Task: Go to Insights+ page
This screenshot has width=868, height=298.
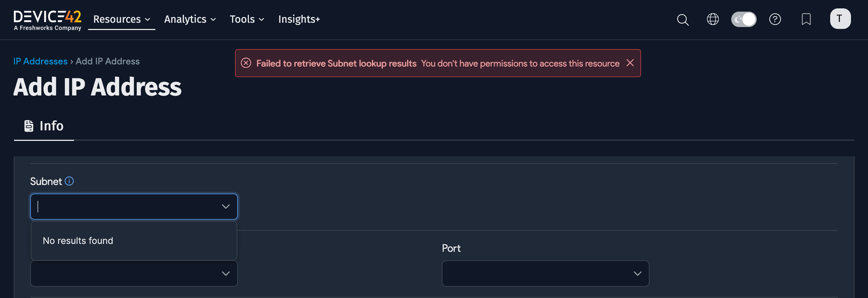Action: click(x=299, y=19)
